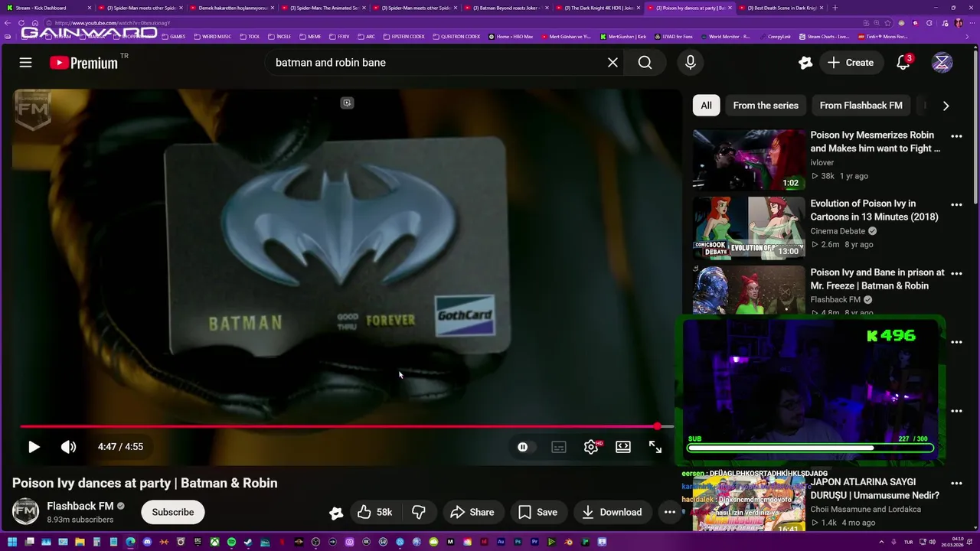Start voice search with microphone
Screen dimensions: 980x551
pos(691,63)
